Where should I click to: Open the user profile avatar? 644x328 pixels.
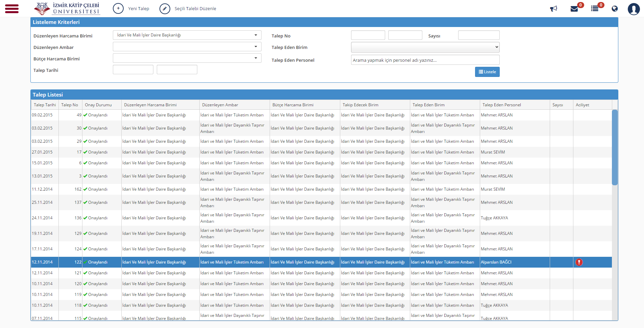point(634,9)
